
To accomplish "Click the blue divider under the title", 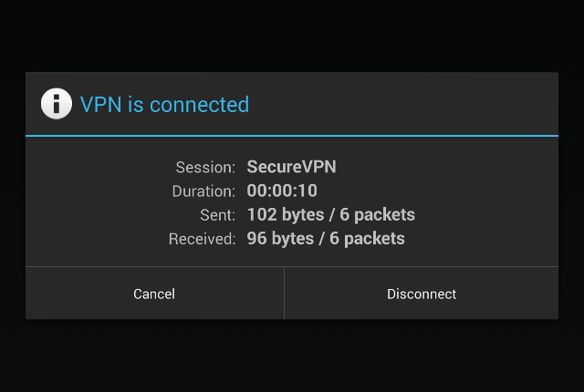I will [x=292, y=136].
